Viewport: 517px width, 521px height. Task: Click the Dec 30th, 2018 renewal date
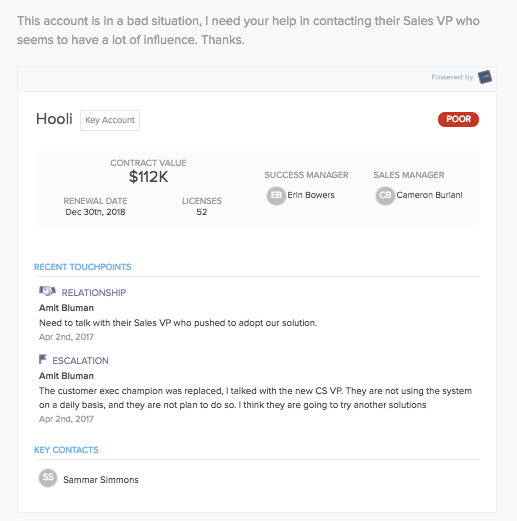pyautogui.click(x=95, y=212)
